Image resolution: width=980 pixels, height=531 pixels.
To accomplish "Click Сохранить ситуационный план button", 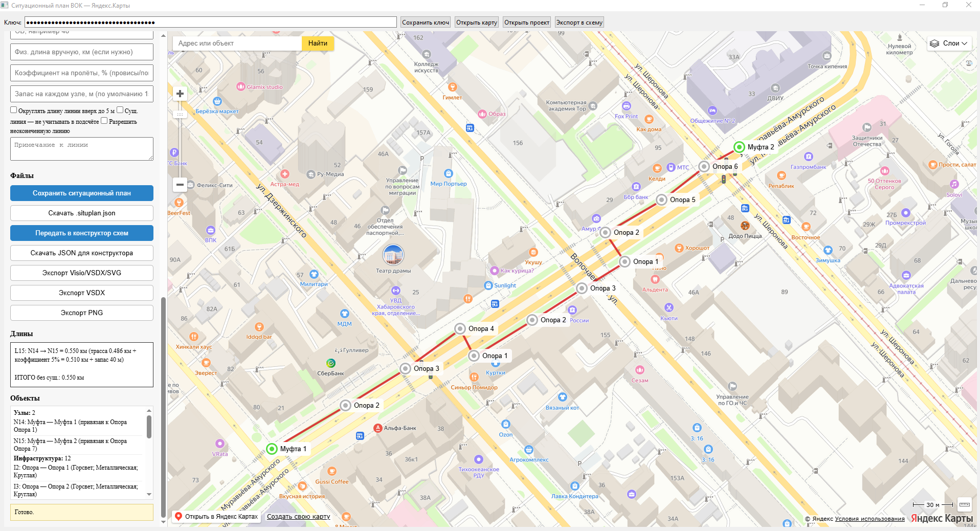I will click(x=82, y=193).
